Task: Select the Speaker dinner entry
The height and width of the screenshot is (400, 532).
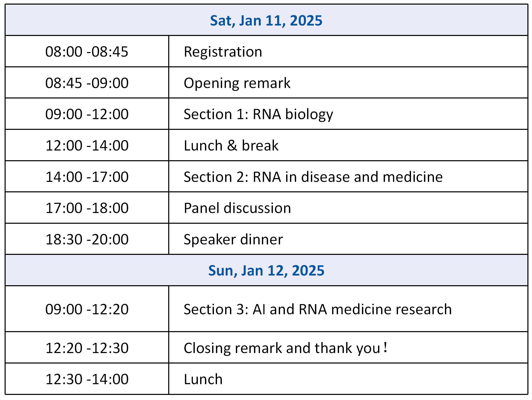Action: (348, 239)
